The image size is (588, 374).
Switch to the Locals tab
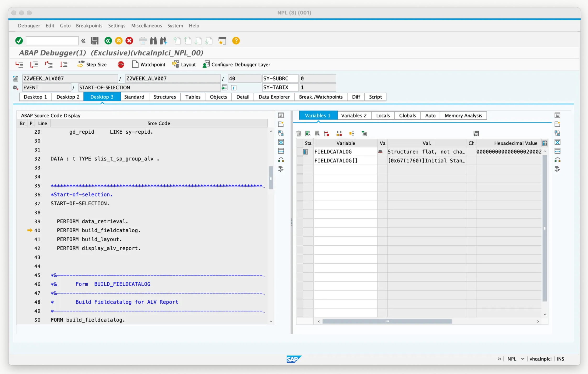pos(383,116)
